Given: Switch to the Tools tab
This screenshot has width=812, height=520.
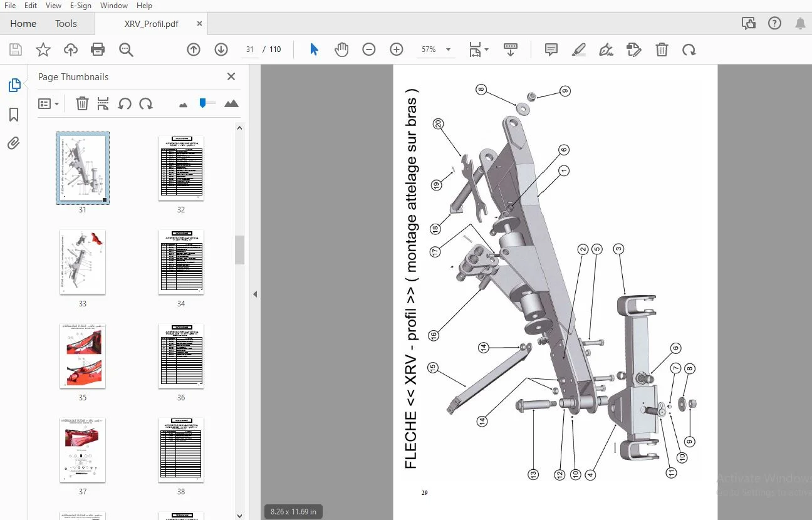Looking at the screenshot, I should 66,24.
